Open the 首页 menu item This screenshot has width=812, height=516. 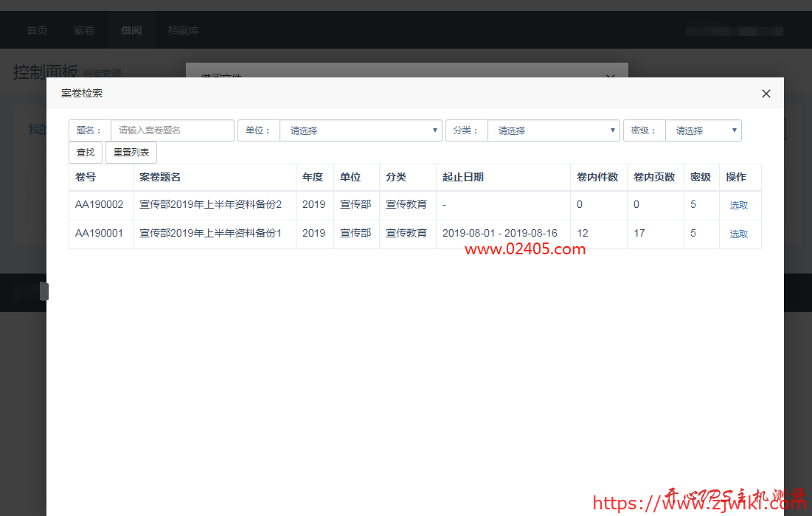pos(37,30)
